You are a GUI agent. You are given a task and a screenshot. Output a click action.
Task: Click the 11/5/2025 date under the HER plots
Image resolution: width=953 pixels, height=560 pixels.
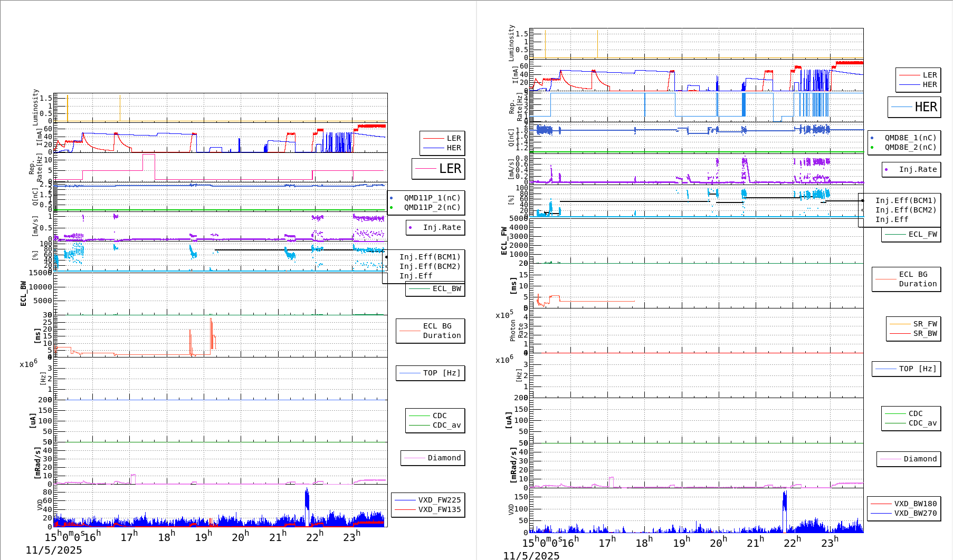click(x=531, y=555)
